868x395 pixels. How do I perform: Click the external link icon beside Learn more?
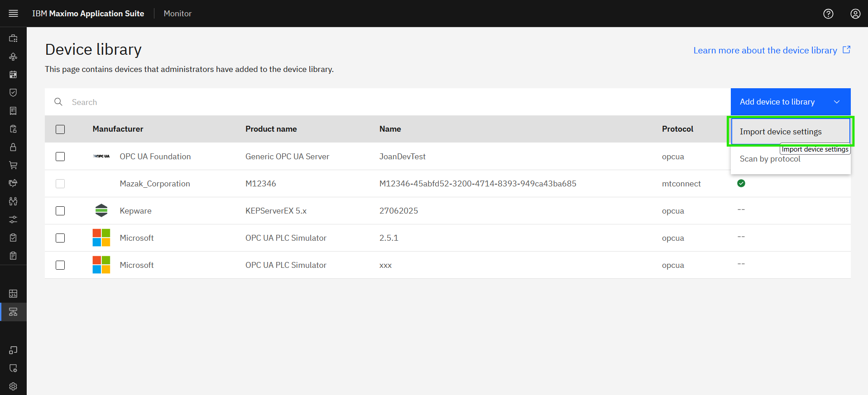(846, 50)
